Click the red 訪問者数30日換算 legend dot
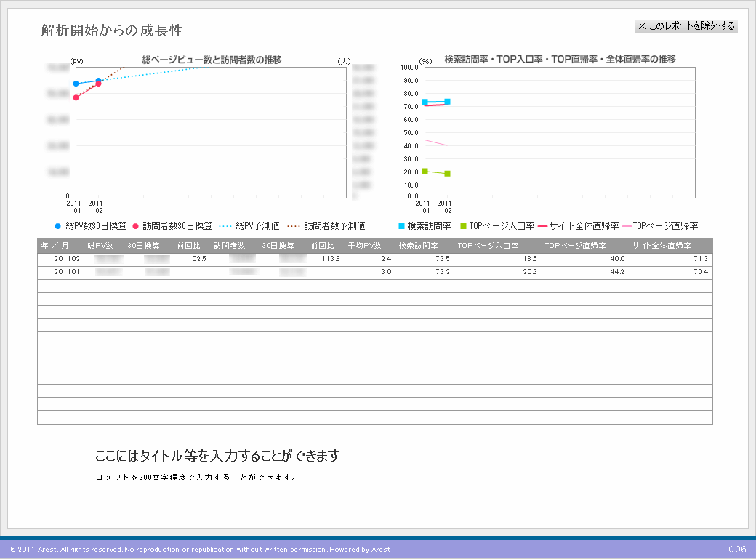 click(135, 226)
